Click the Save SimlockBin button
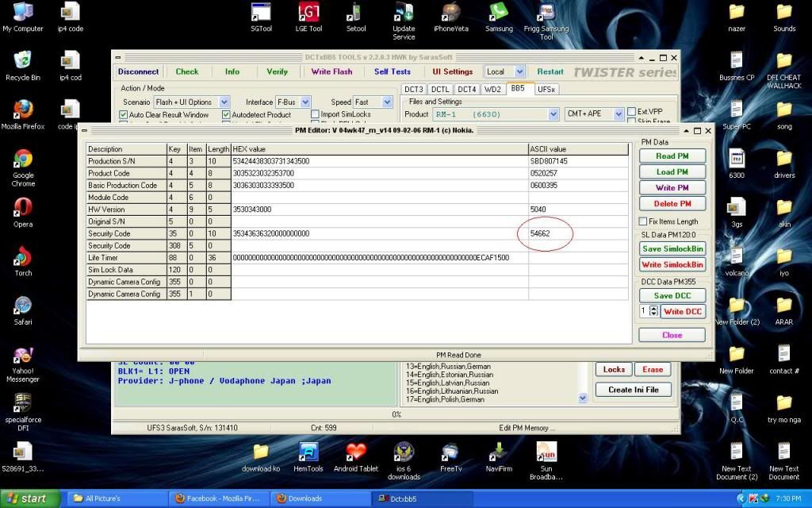This screenshot has width=812, height=508. (672, 249)
